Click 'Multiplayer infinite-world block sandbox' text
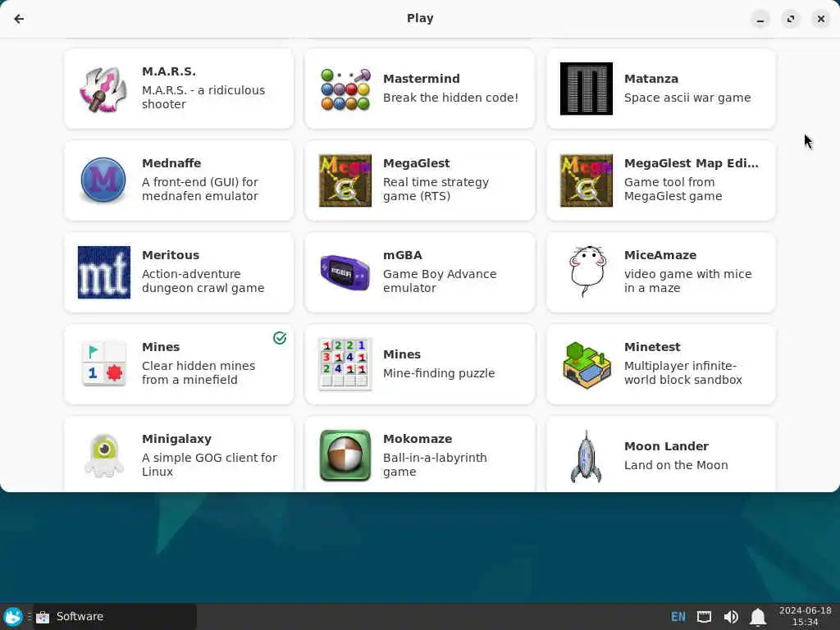 [683, 373]
